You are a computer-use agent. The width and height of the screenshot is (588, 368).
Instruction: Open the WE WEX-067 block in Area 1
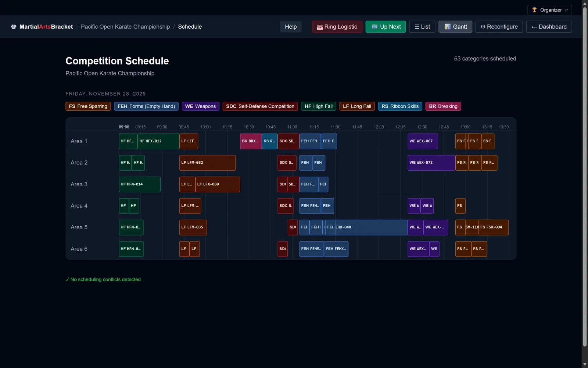coord(423,141)
